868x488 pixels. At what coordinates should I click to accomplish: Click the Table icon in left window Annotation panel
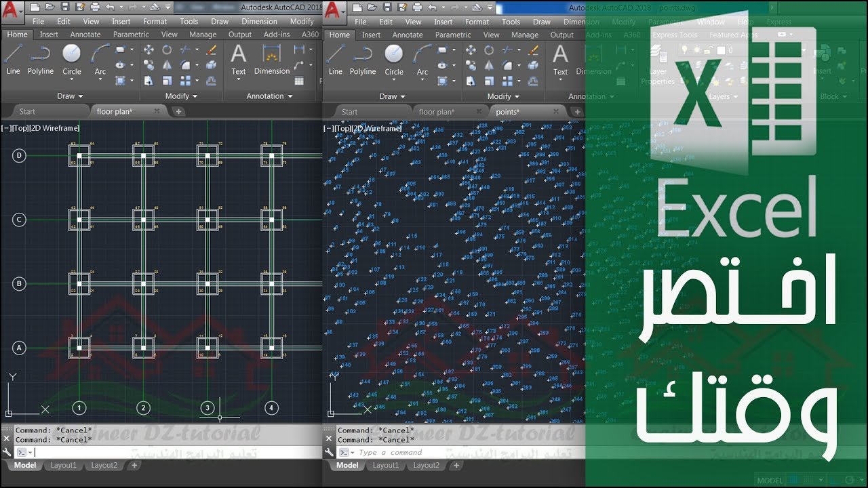[x=300, y=81]
